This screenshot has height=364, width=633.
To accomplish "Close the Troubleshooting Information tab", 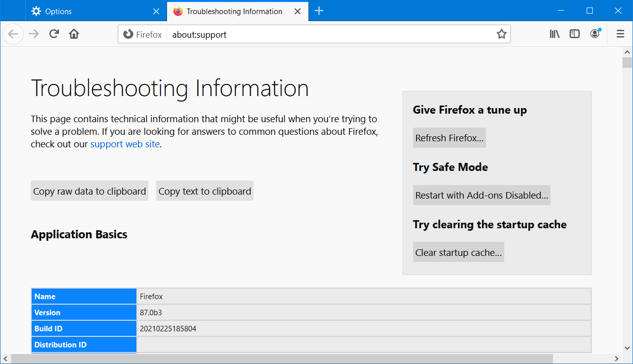I will tap(298, 11).
